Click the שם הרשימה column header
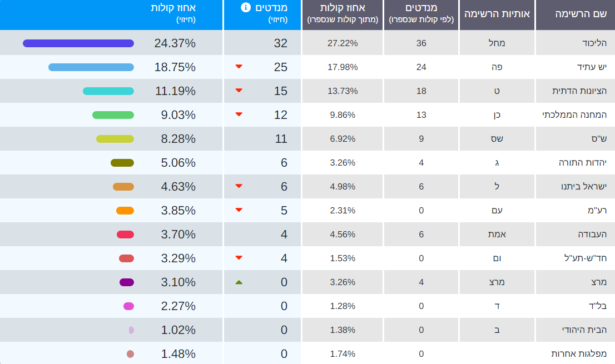 click(575, 14)
